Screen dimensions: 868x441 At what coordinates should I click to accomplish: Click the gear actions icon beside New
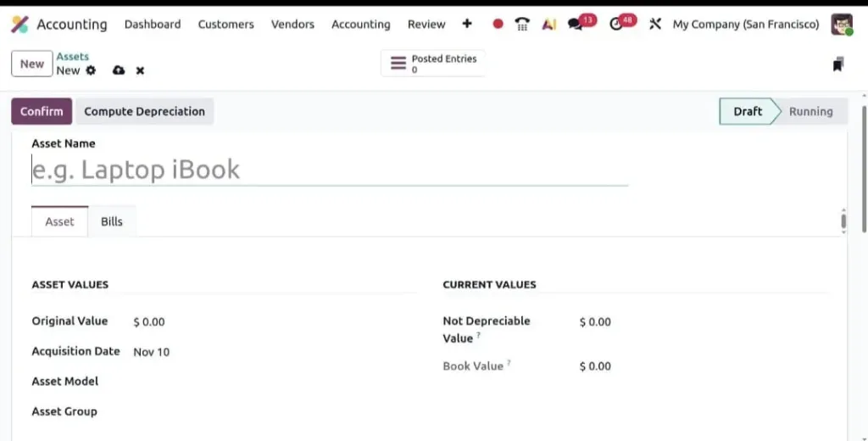[91, 70]
